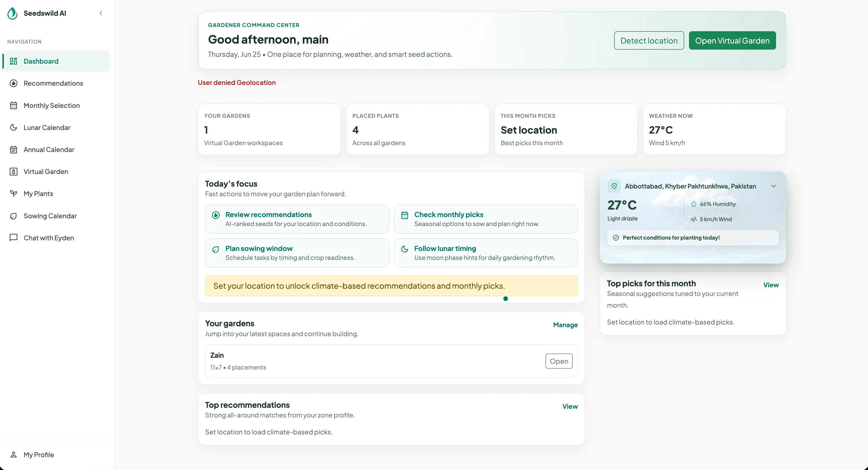Click the User denied Geolocation message
The width and height of the screenshot is (868, 470).
tap(237, 83)
